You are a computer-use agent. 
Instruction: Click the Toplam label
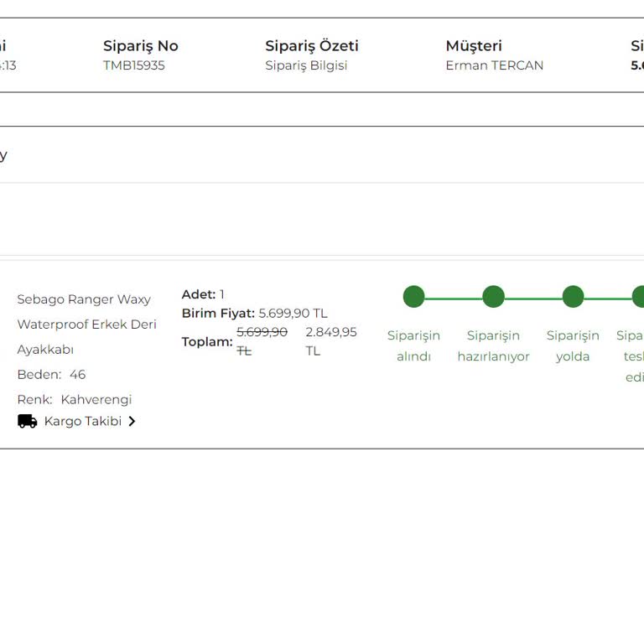[207, 342]
